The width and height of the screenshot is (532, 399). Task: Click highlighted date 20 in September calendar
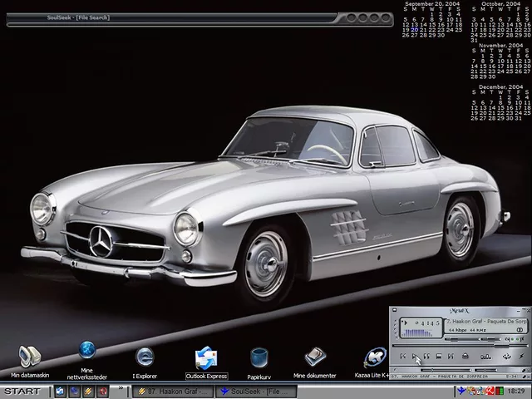tap(414, 30)
